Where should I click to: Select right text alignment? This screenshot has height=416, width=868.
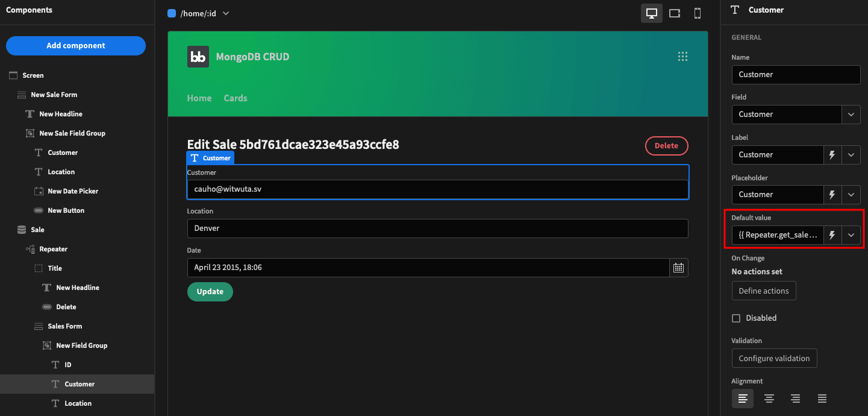coord(796,399)
